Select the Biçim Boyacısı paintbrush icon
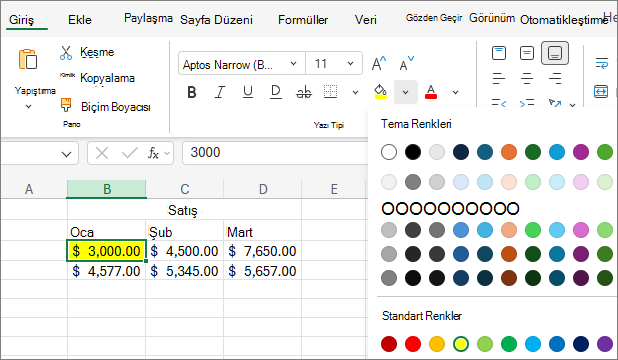 point(66,105)
